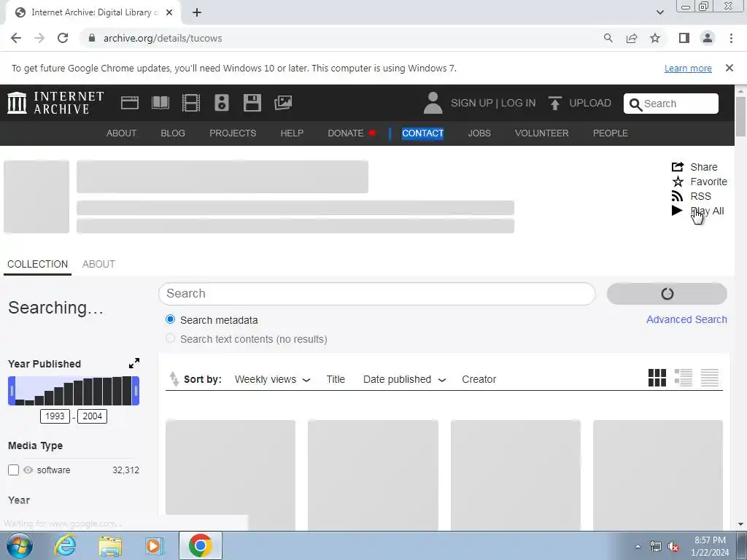Expand the Year Published histogram
The height and width of the screenshot is (560, 747).
pos(134,363)
